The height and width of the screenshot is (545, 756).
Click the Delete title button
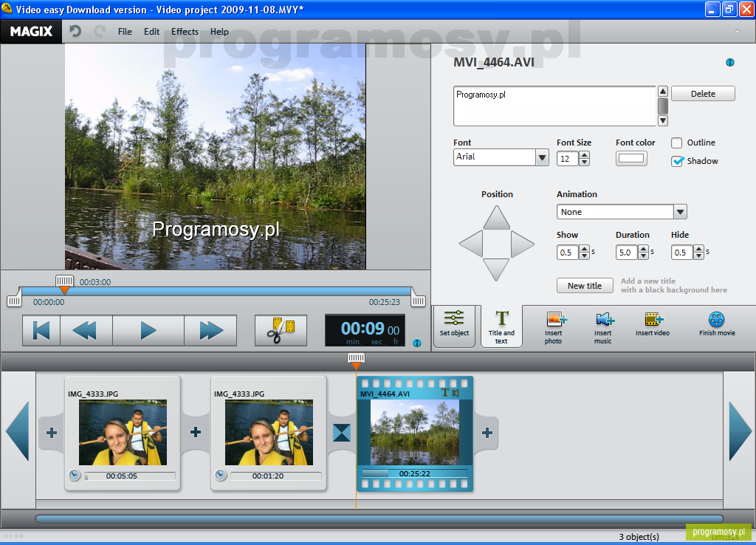tap(703, 94)
